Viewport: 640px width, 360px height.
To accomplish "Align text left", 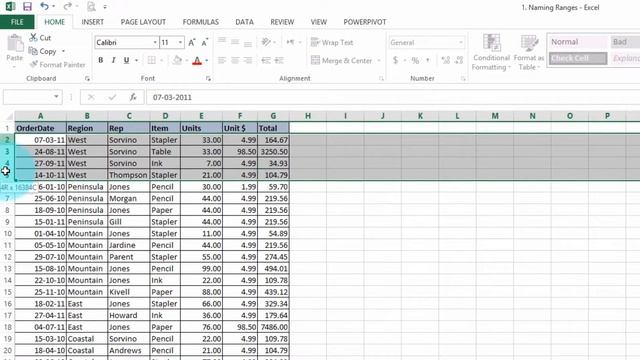I will point(222,60).
